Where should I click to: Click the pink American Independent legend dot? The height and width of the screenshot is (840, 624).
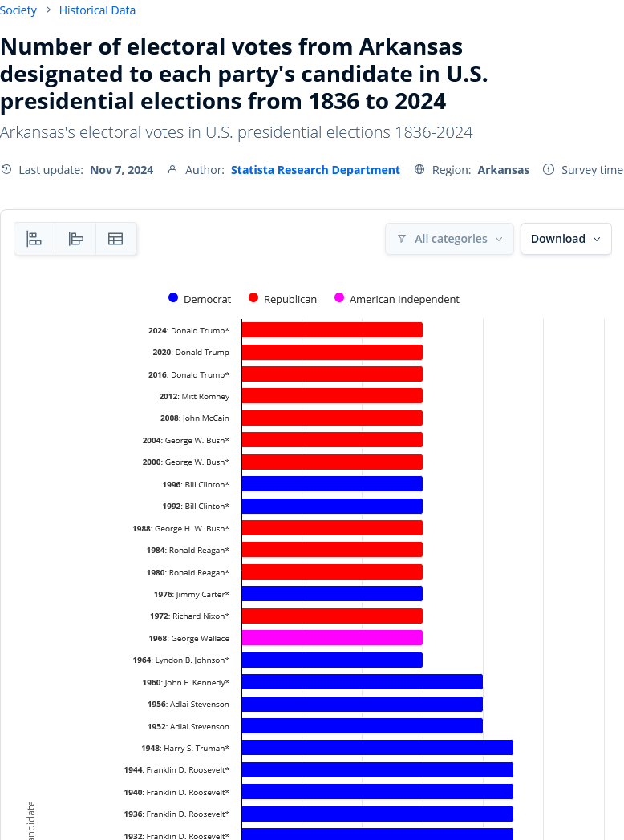pos(338,298)
